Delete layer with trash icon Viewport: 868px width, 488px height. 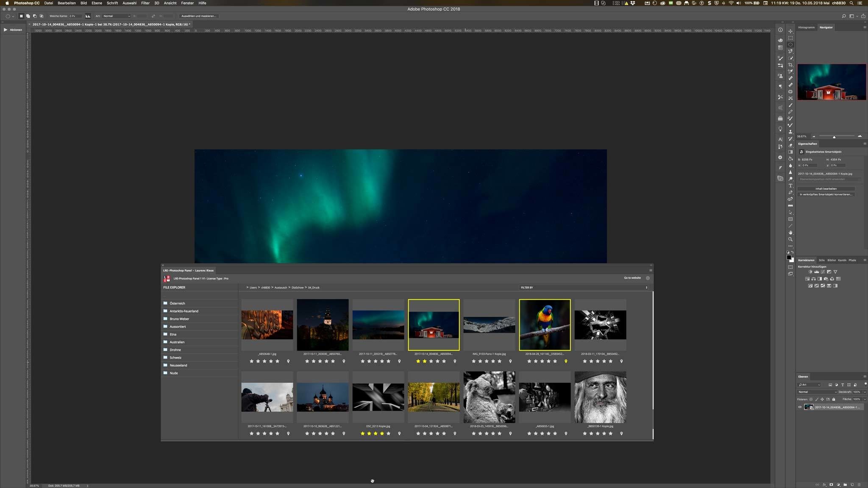(860, 485)
